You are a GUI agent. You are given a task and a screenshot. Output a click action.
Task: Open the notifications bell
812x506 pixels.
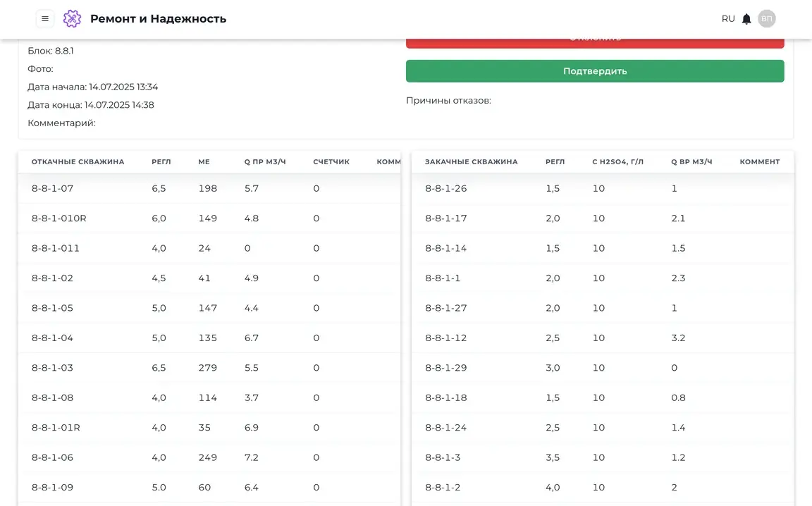click(x=746, y=19)
